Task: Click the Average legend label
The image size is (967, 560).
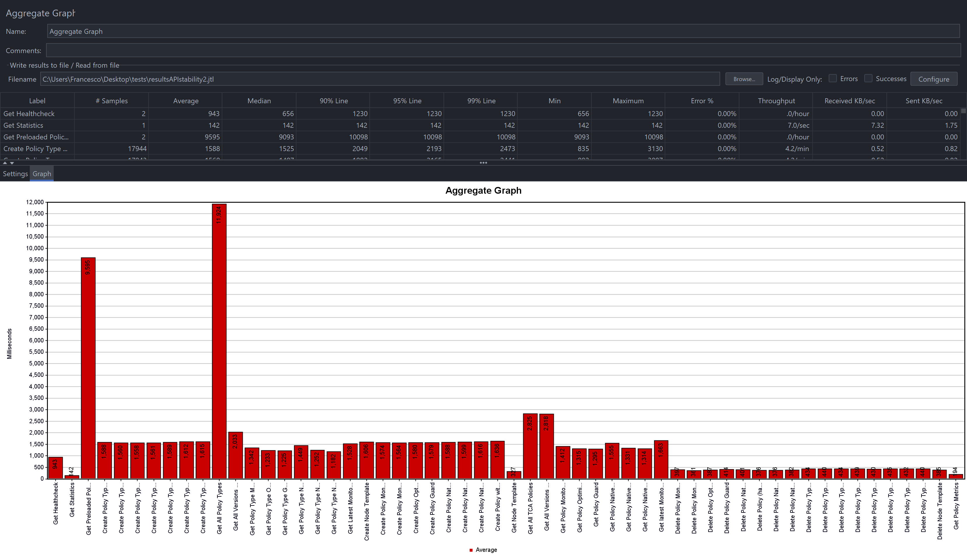Action: [486, 549]
